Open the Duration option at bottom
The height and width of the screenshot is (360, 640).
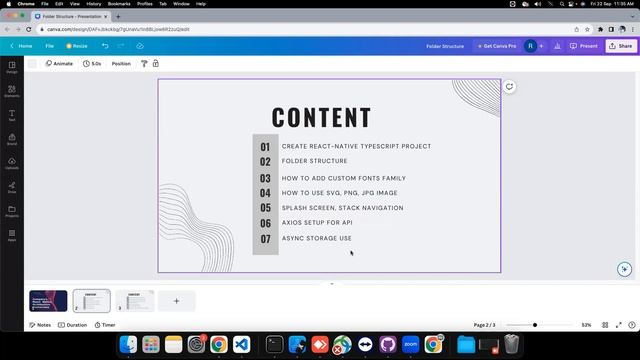pyautogui.click(x=73, y=325)
